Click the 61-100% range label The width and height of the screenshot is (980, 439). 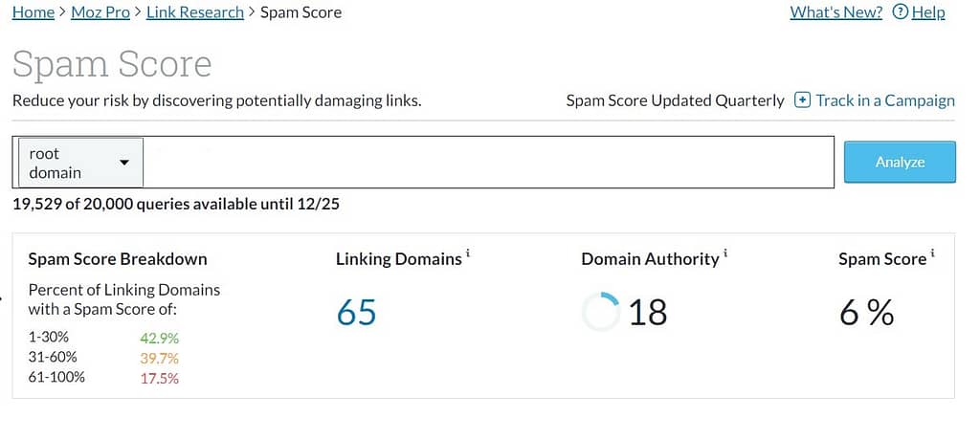(x=56, y=377)
